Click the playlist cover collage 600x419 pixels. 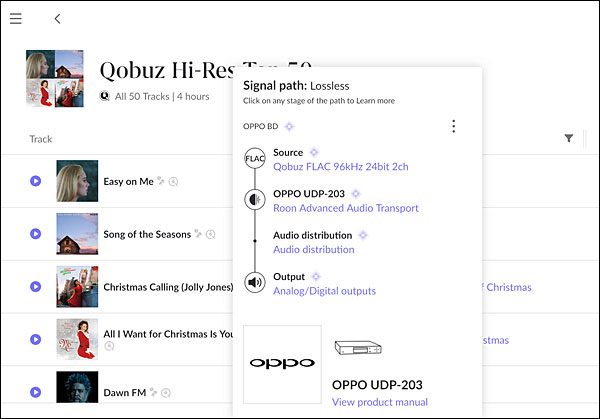click(x=55, y=78)
